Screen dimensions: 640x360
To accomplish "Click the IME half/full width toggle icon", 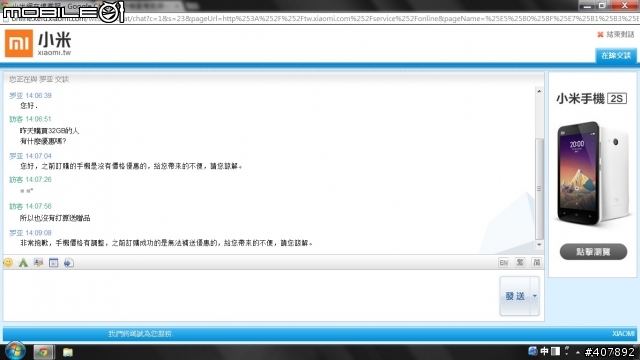I will [x=556, y=351].
